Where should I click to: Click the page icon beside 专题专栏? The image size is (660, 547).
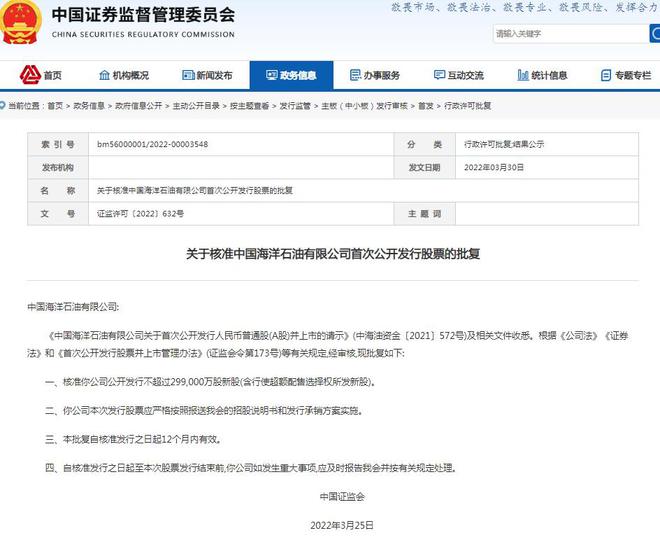tap(606, 75)
